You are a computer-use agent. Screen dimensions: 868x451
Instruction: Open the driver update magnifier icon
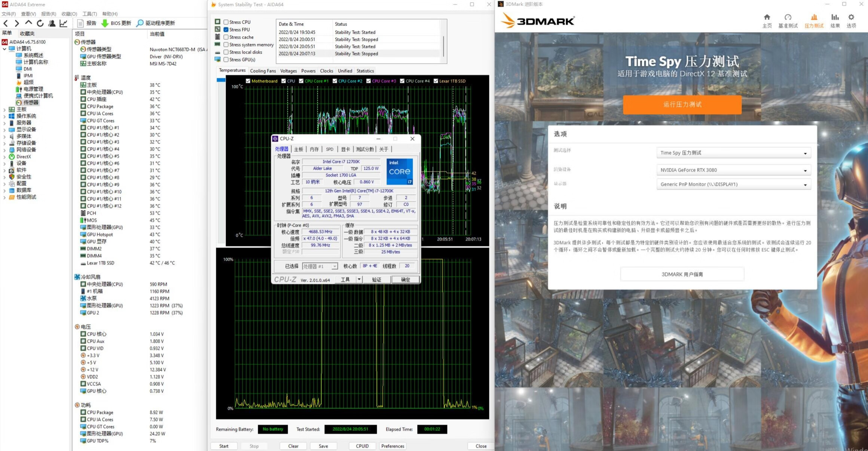click(140, 23)
